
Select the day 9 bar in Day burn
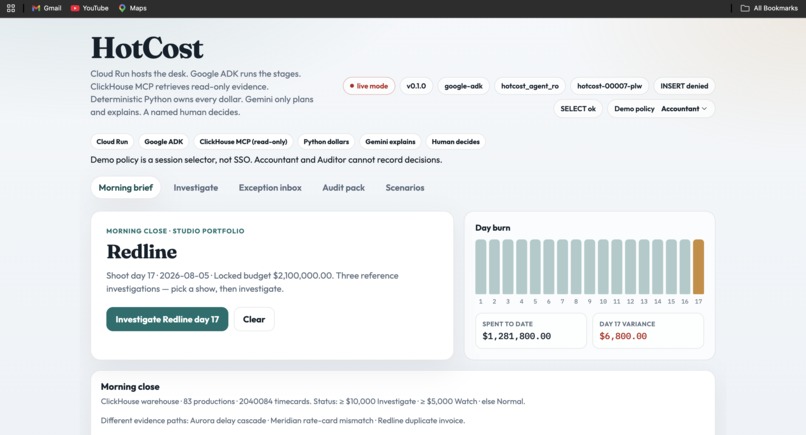pos(590,266)
